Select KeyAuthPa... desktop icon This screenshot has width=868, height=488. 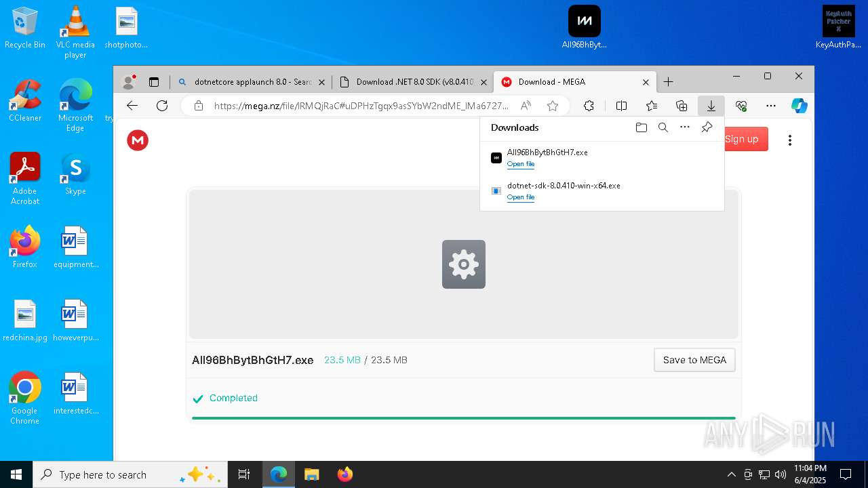pyautogui.click(x=839, y=27)
